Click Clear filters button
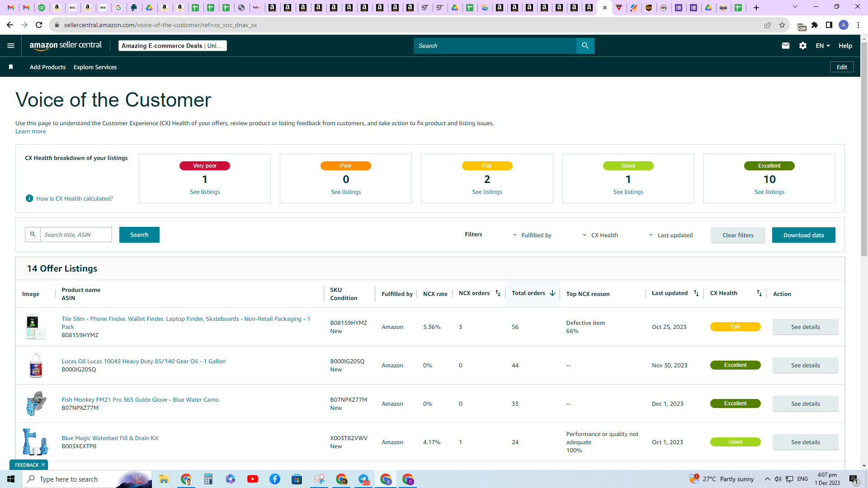The image size is (868, 488). (x=738, y=235)
